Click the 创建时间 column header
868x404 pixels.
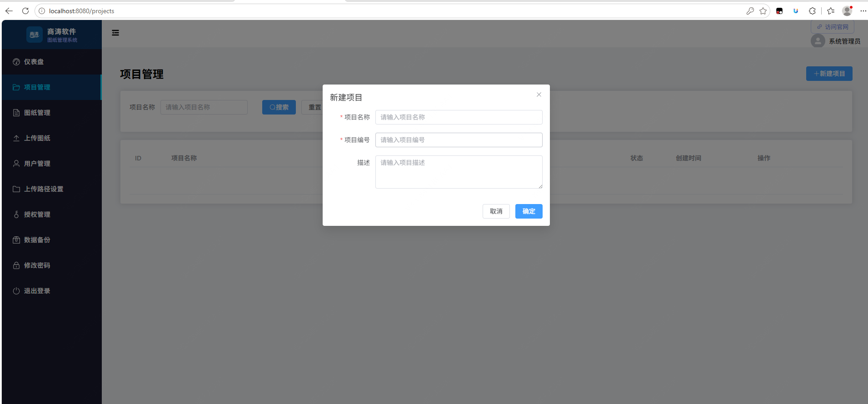(x=688, y=158)
